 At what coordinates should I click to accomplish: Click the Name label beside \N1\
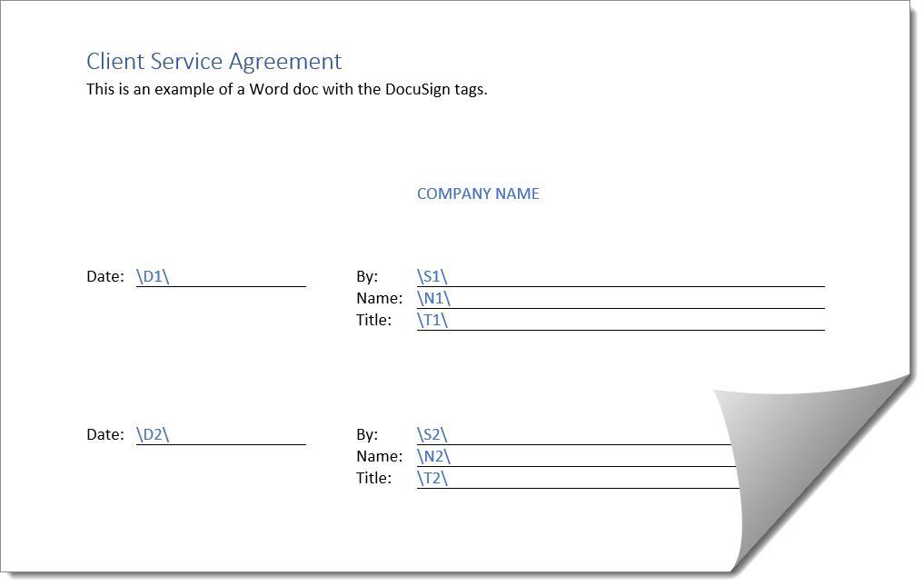point(379,298)
